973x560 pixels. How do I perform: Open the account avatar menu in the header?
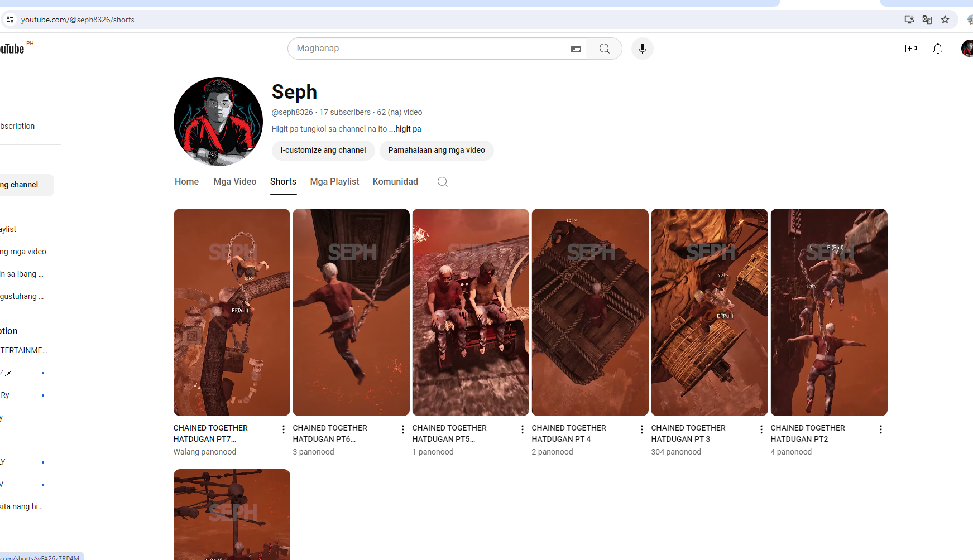tap(967, 49)
